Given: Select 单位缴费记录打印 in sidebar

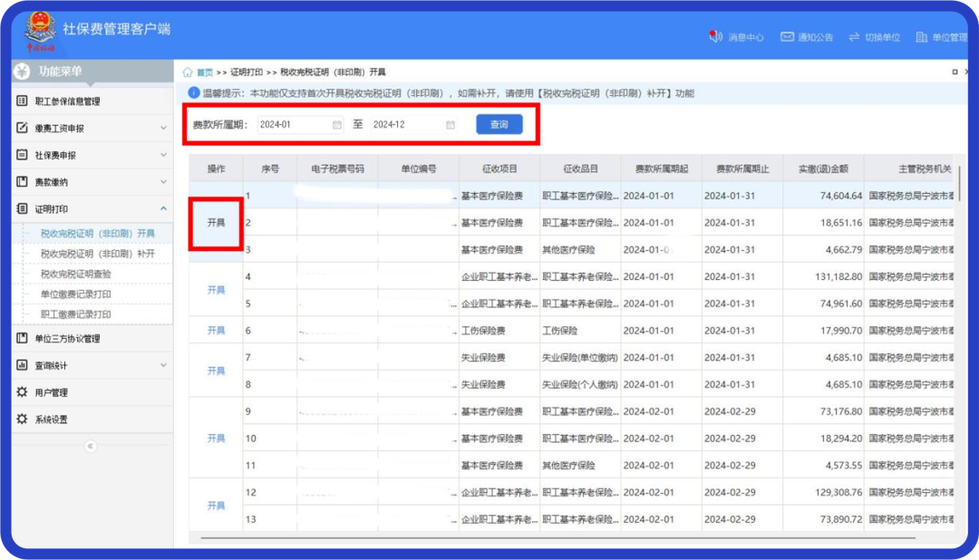Looking at the screenshot, I should pyautogui.click(x=76, y=294).
